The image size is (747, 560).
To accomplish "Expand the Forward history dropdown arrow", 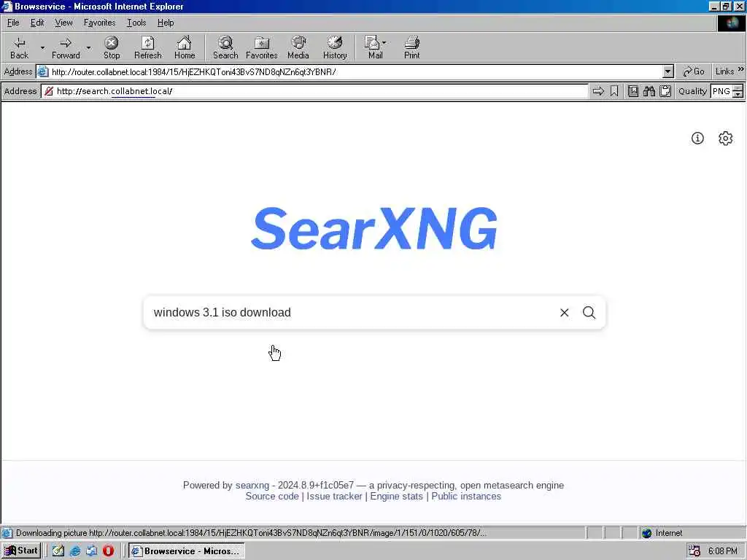I will (88, 47).
